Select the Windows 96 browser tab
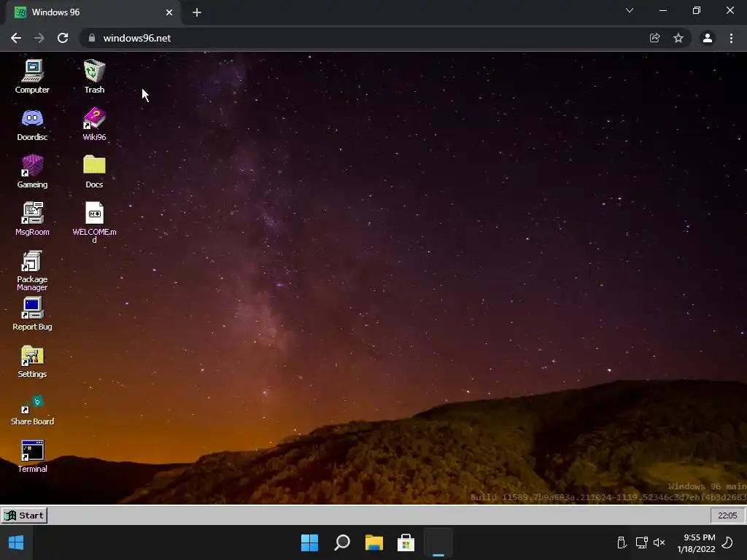This screenshot has height=560, width=747. [x=93, y=12]
